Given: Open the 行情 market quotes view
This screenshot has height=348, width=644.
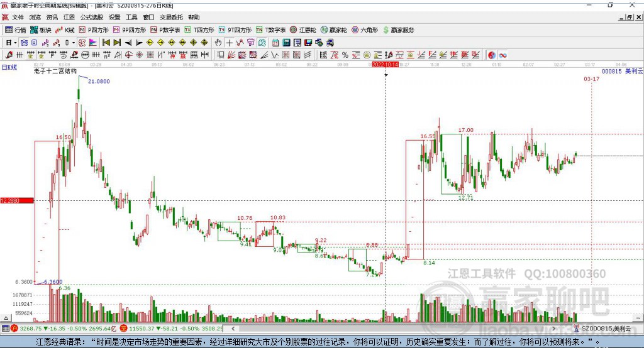Looking at the screenshot, I should (15, 30).
